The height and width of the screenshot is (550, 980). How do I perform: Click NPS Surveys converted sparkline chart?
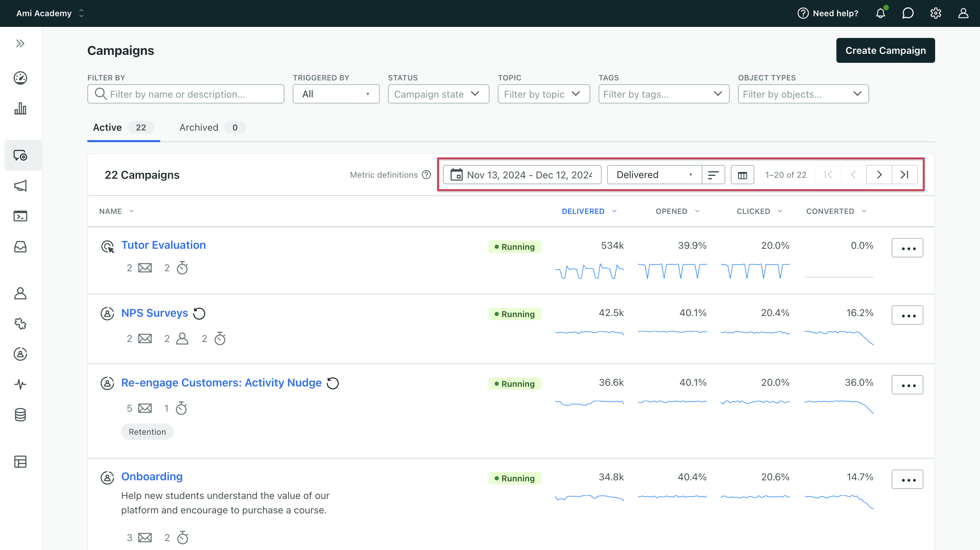(x=839, y=337)
